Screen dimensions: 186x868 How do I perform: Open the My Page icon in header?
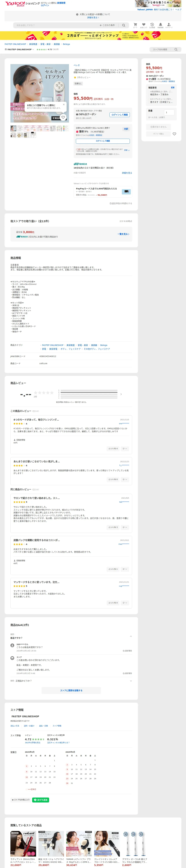(x=169, y=25)
